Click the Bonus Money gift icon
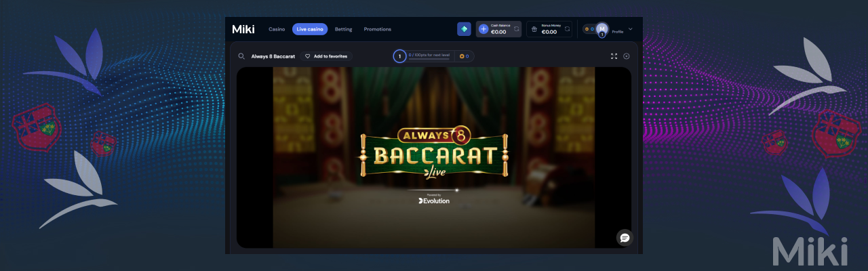The width and height of the screenshot is (868, 271). pyautogui.click(x=534, y=29)
